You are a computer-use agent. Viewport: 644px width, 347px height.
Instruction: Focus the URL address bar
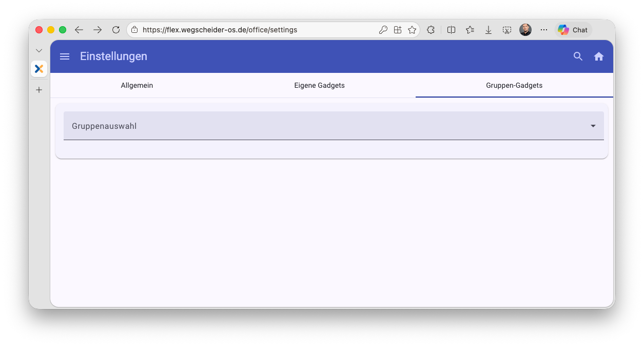pyautogui.click(x=257, y=30)
